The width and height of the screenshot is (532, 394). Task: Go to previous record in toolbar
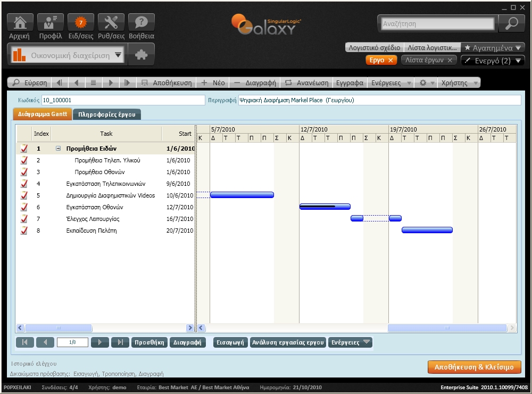[76, 83]
